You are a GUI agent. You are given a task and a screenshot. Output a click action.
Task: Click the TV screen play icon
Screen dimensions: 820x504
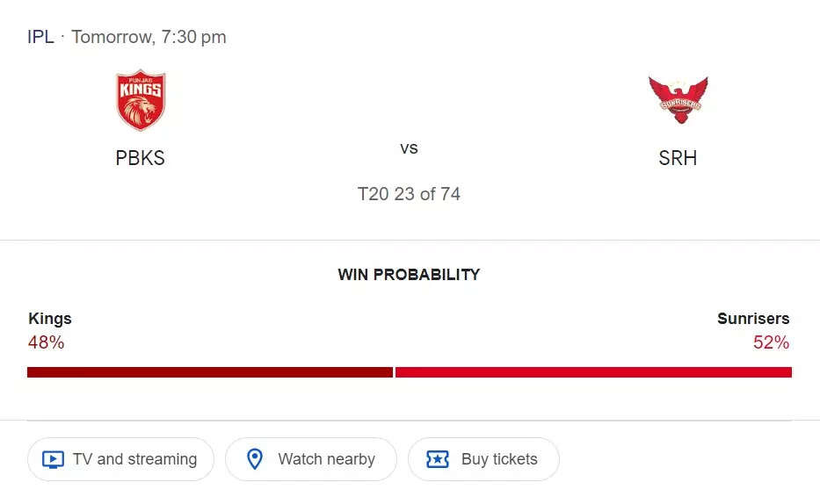pos(53,459)
